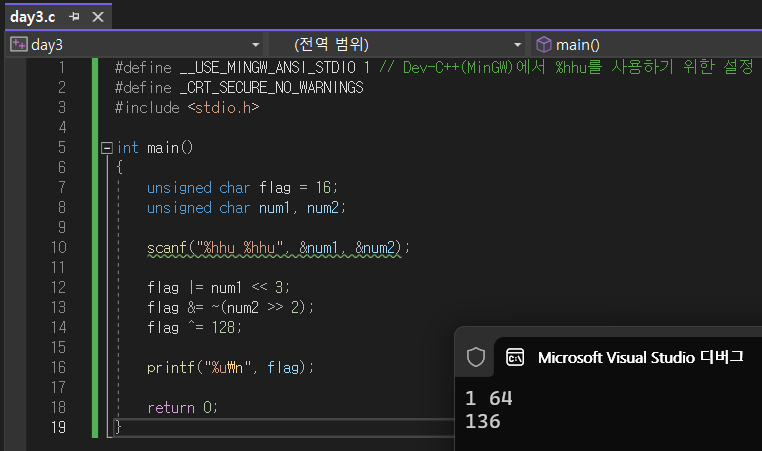The width and height of the screenshot is (762, 451).
Task: Click the closing brace on line 19
Action: (x=118, y=427)
